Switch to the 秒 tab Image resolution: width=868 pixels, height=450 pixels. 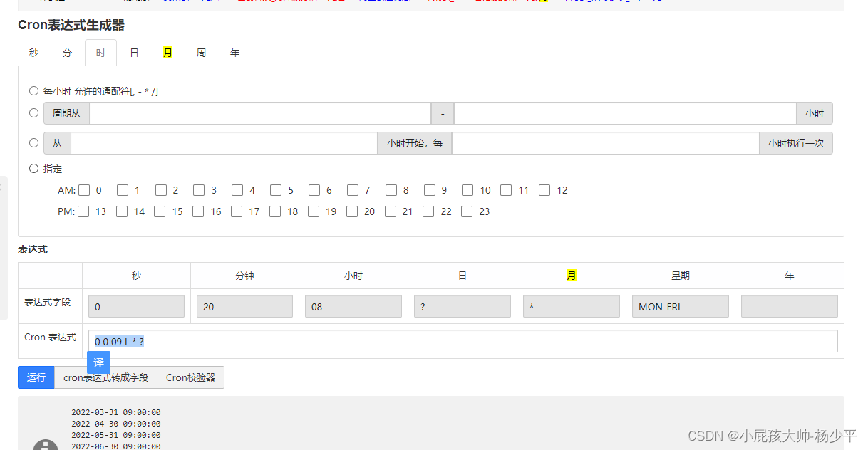tap(33, 52)
